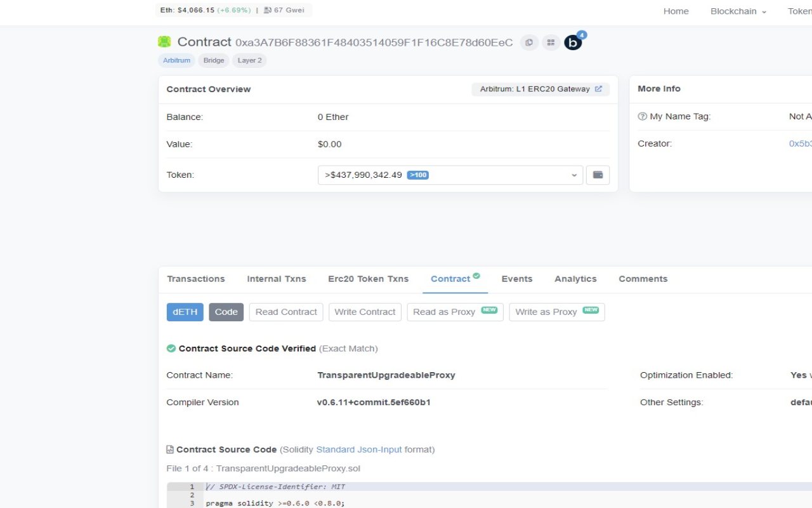Open the Events tab
The width and height of the screenshot is (812, 508).
[517, 279]
